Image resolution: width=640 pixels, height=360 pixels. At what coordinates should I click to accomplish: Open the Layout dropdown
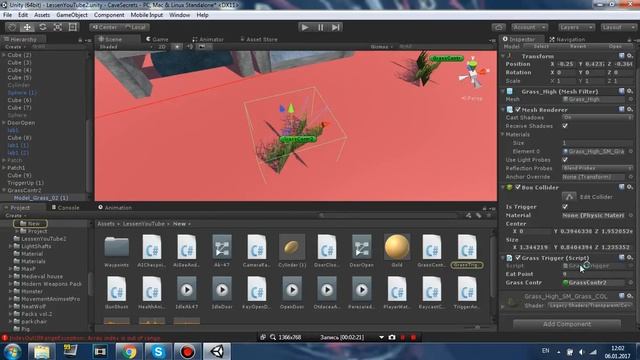[x=618, y=27]
